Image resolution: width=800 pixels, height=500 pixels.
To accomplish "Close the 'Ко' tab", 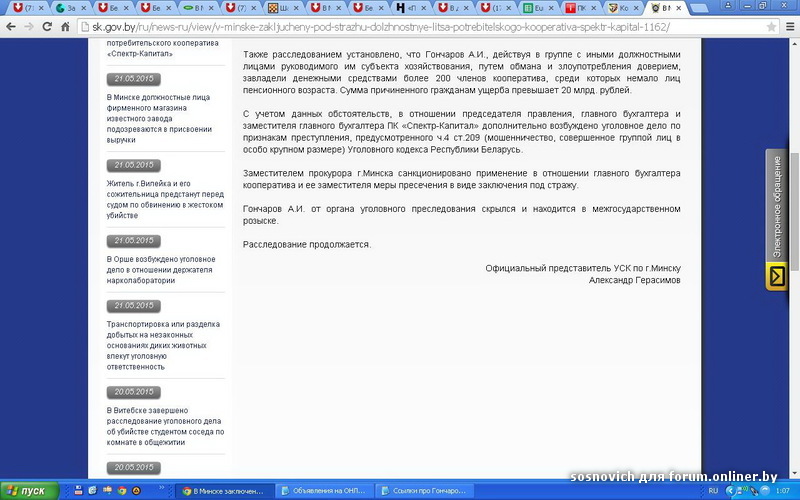I will click(636, 8).
